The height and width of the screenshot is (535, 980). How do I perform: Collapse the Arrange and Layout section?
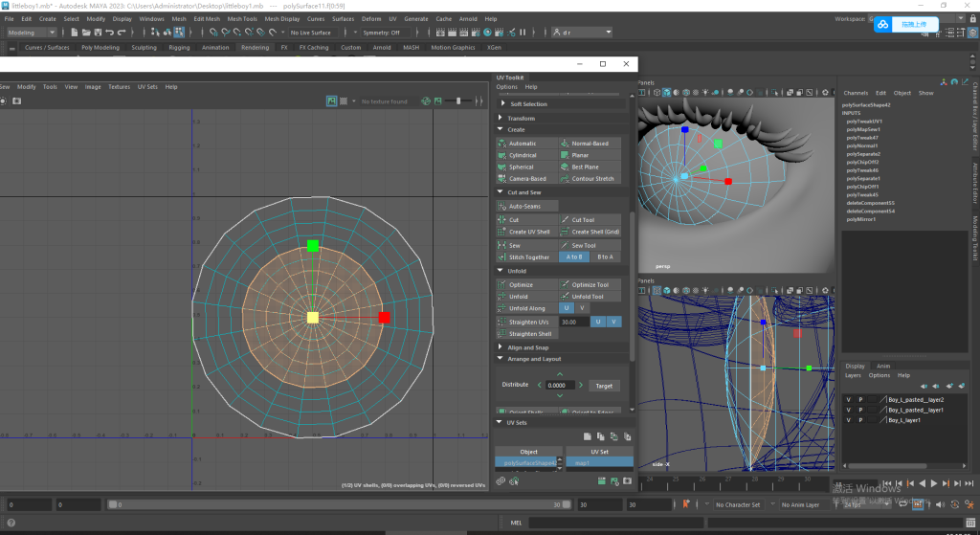click(500, 359)
